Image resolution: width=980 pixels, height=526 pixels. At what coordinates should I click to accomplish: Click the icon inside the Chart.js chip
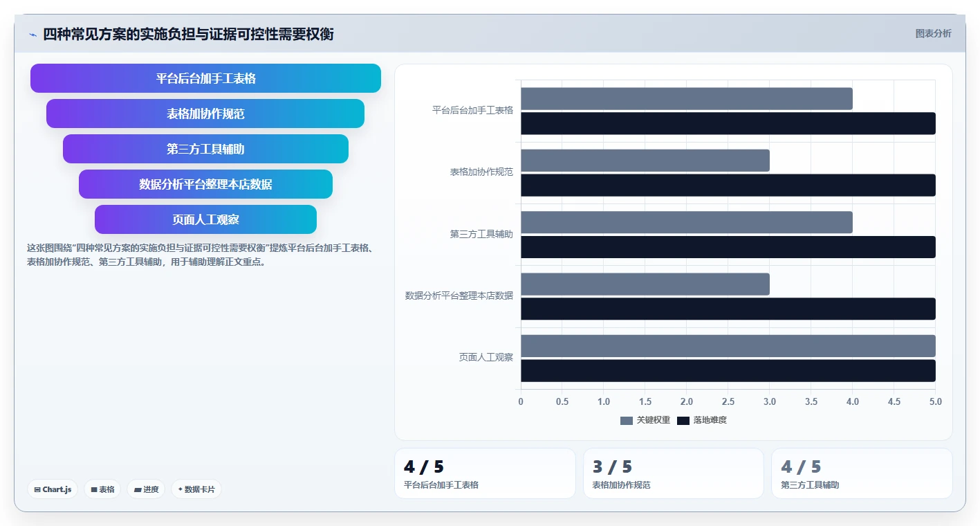37,489
